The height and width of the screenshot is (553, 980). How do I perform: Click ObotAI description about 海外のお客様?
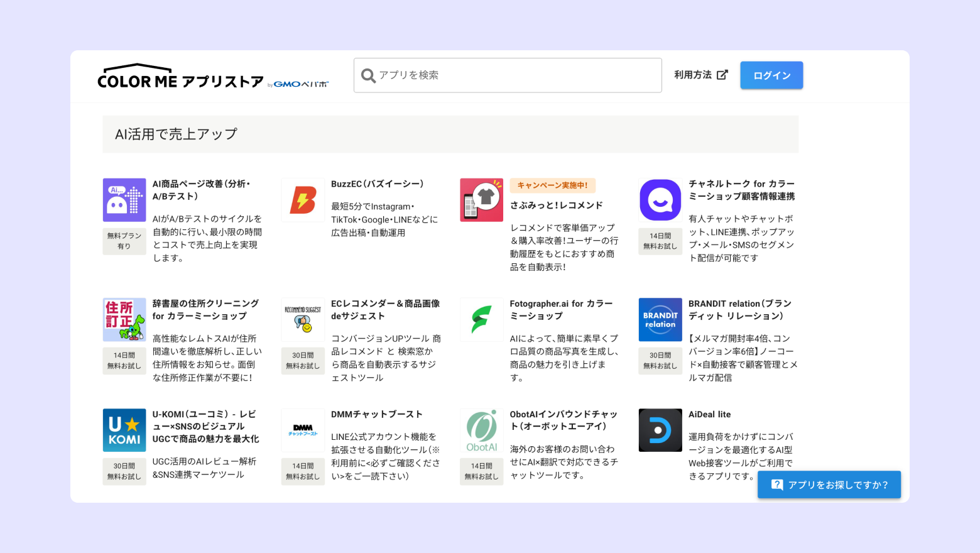click(564, 462)
